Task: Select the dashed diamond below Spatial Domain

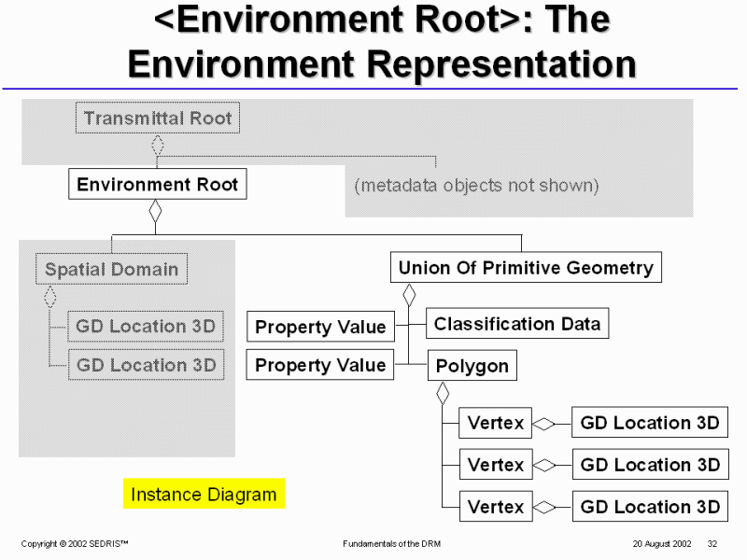Action: pos(49,297)
